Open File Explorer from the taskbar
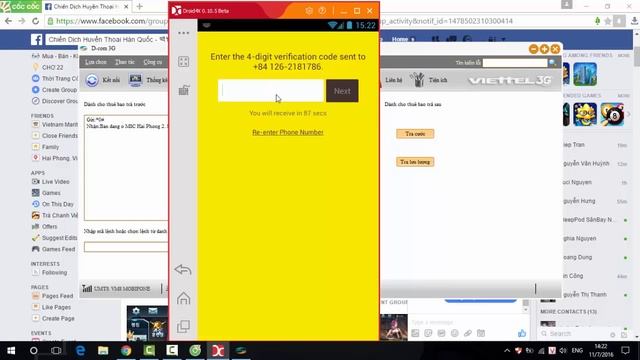 coord(103,351)
